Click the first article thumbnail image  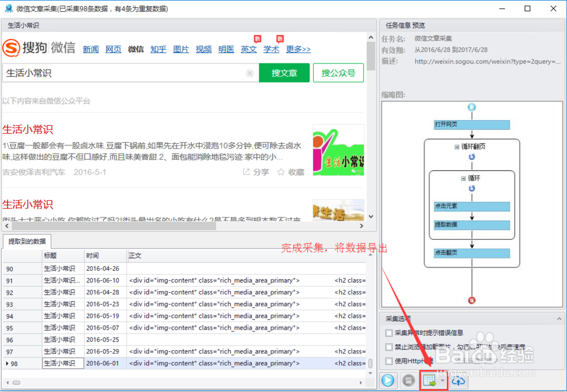click(x=338, y=150)
